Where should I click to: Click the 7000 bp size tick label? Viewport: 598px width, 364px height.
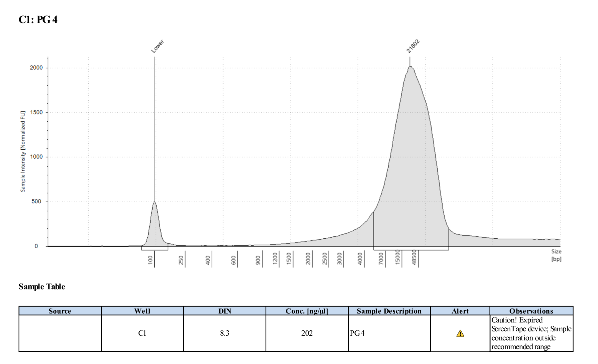(381, 259)
